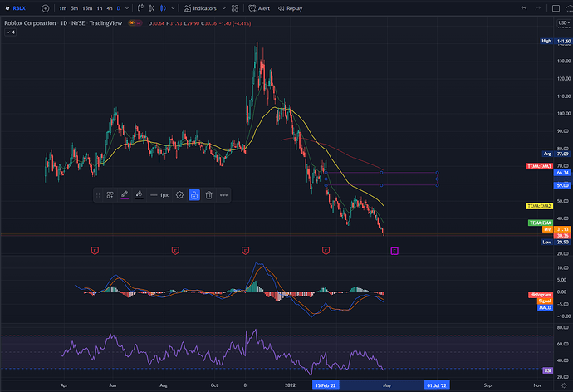
Task: Click the green TEMA:EMA scale label
Action: point(541,223)
